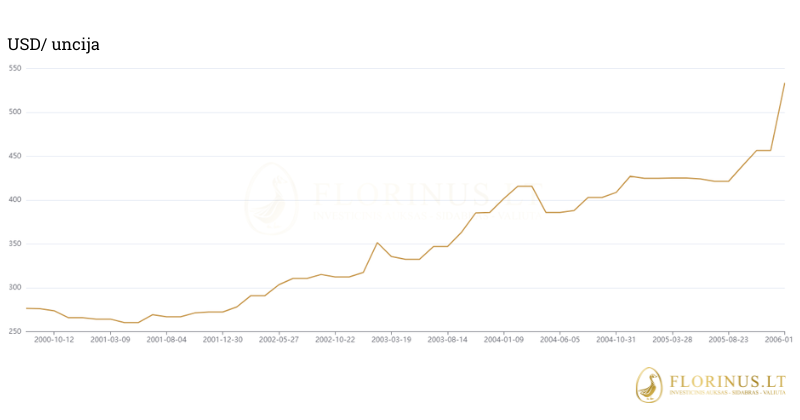Viewport: 800px width, 420px height.
Task: Pick the 2001-12-30 date label
Action: tap(223, 340)
